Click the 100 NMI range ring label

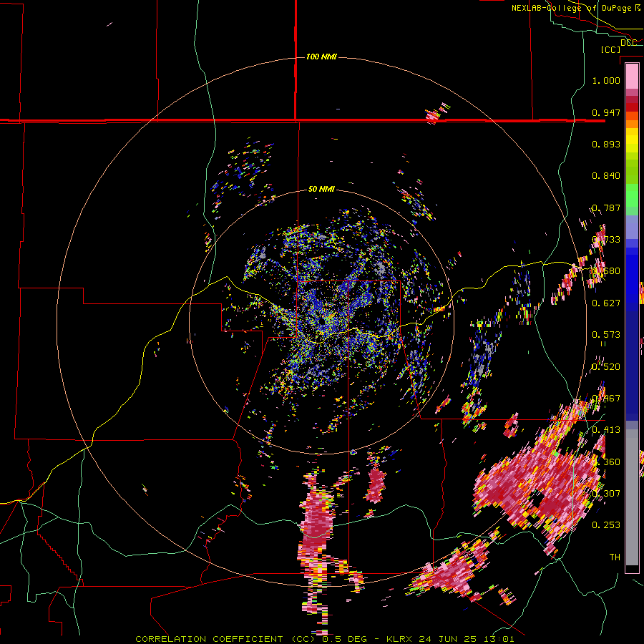click(x=321, y=57)
